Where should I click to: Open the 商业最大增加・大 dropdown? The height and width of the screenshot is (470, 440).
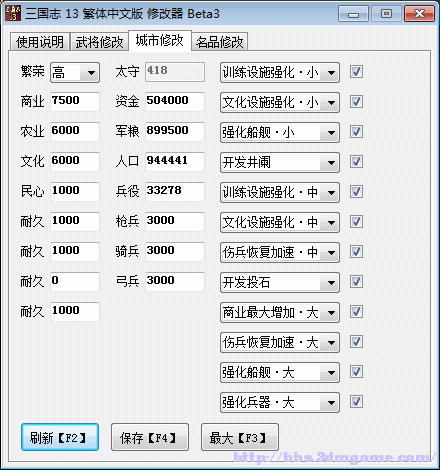[280, 312]
